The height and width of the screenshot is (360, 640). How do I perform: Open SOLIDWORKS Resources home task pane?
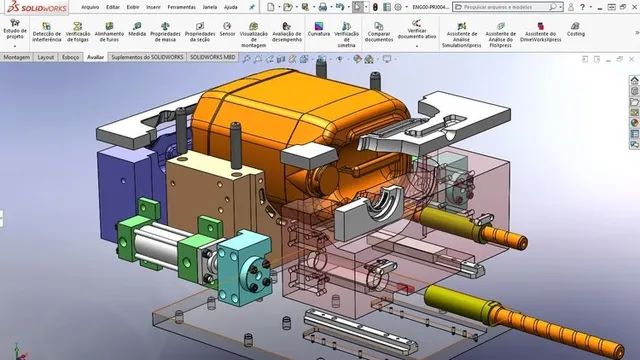[634, 80]
